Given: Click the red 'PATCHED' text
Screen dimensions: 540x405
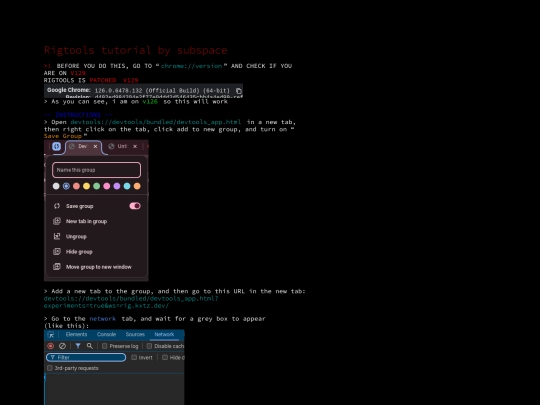Looking at the screenshot, I should (103, 80).
